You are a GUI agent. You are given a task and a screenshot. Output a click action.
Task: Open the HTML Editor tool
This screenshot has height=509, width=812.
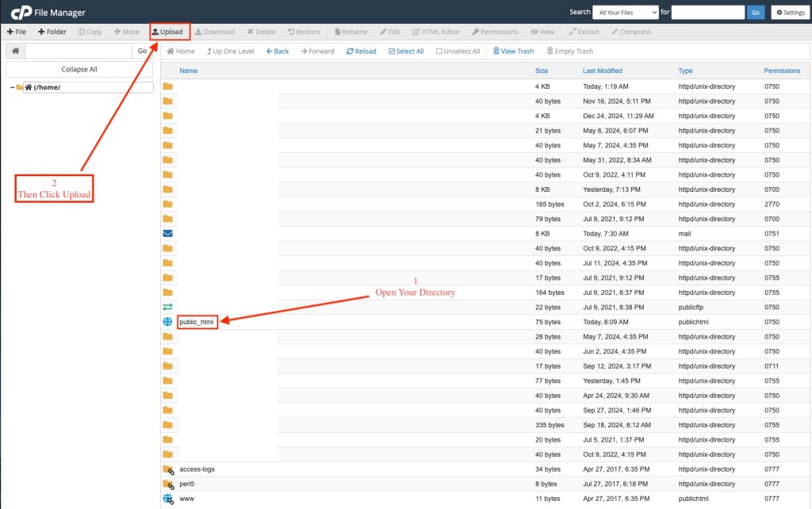pos(436,32)
